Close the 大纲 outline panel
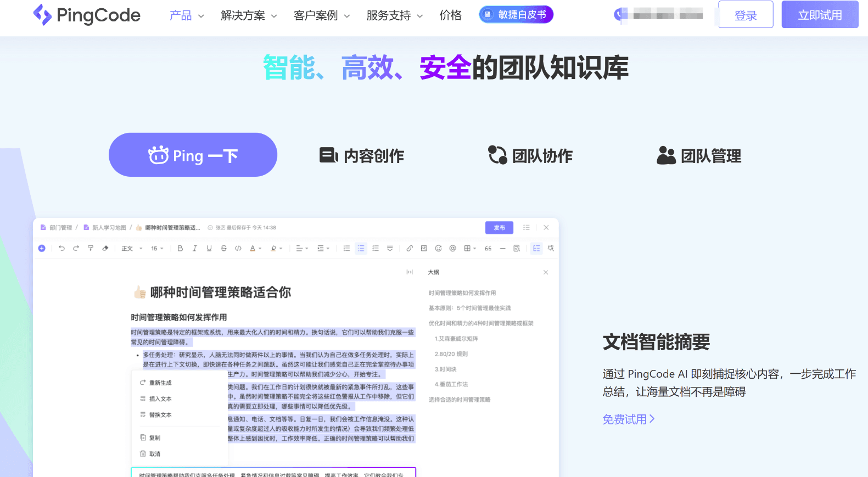The image size is (868, 477). pos(546,272)
